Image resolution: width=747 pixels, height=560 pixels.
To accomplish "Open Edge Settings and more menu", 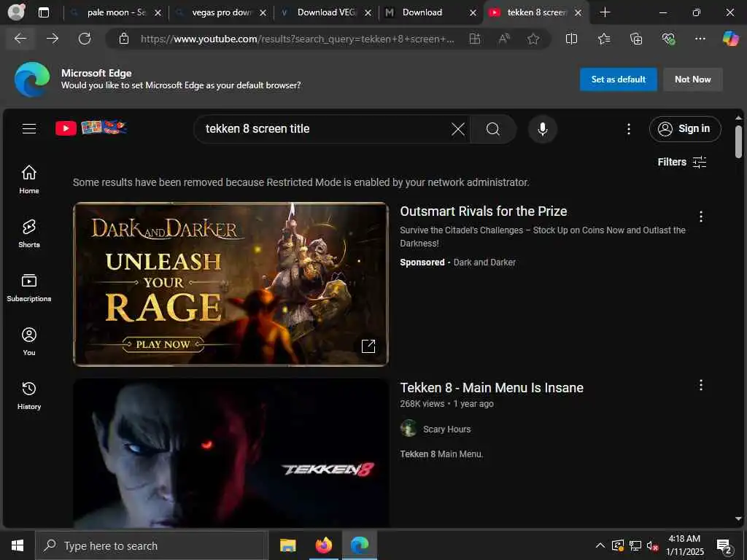I will (700, 39).
